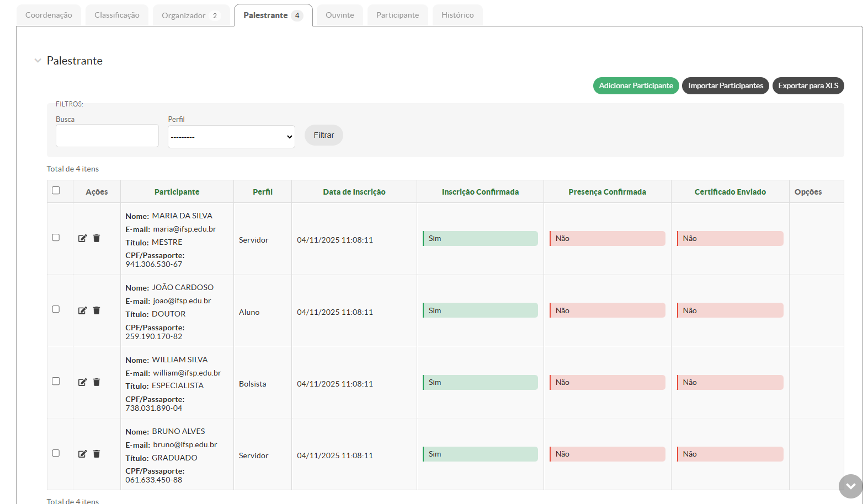Open edit for WILLIAM SILVA
This screenshot has height=504, width=868.
pyautogui.click(x=82, y=382)
